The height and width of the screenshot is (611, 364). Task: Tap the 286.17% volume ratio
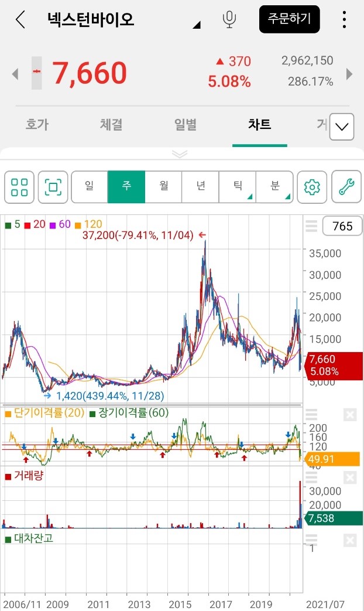[x=310, y=81]
